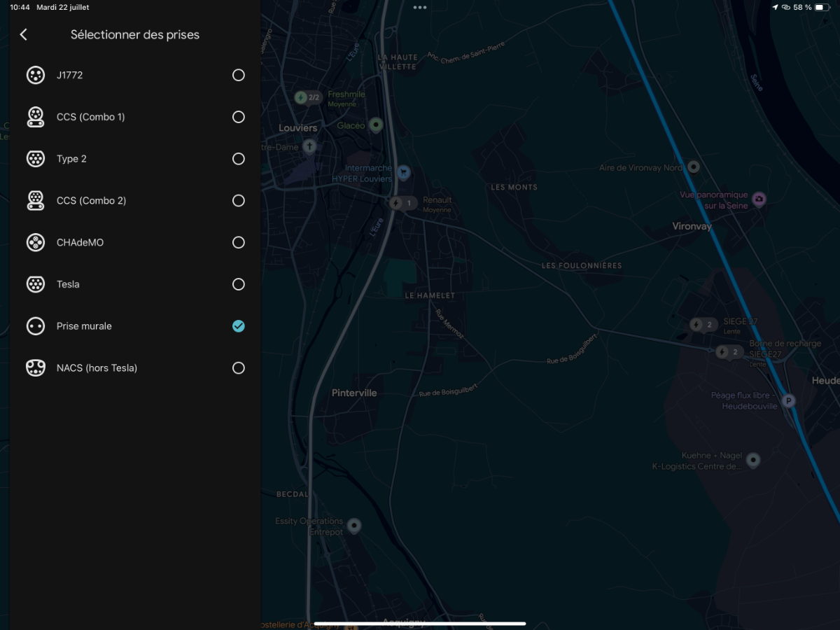
Task: Click the NACS (hors Tesla) connector icon
Action: click(x=36, y=367)
